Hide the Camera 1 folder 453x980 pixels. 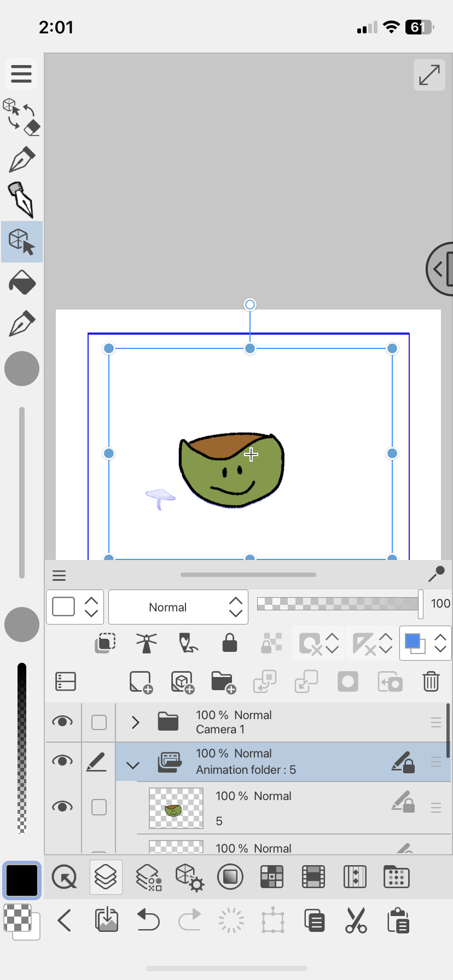(x=62, y=722)
